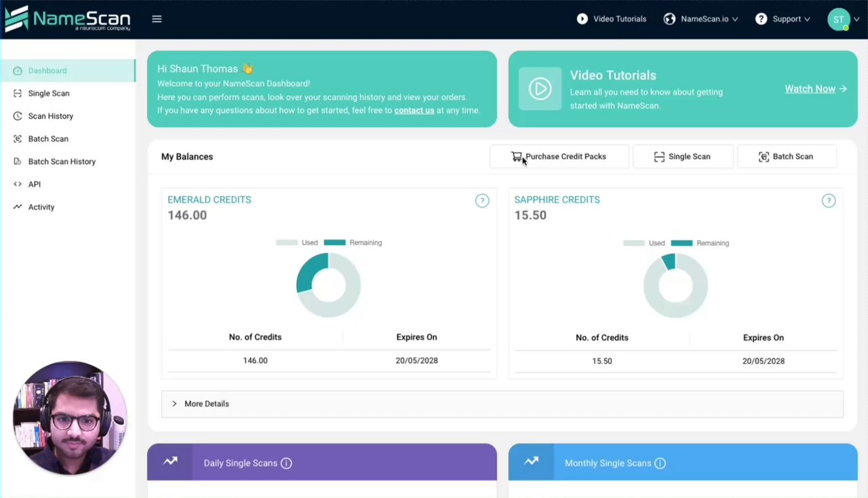The image size is (868, 498).
Task: Click the globe icon beside NameScan.io
Action: tap(669, 19)
